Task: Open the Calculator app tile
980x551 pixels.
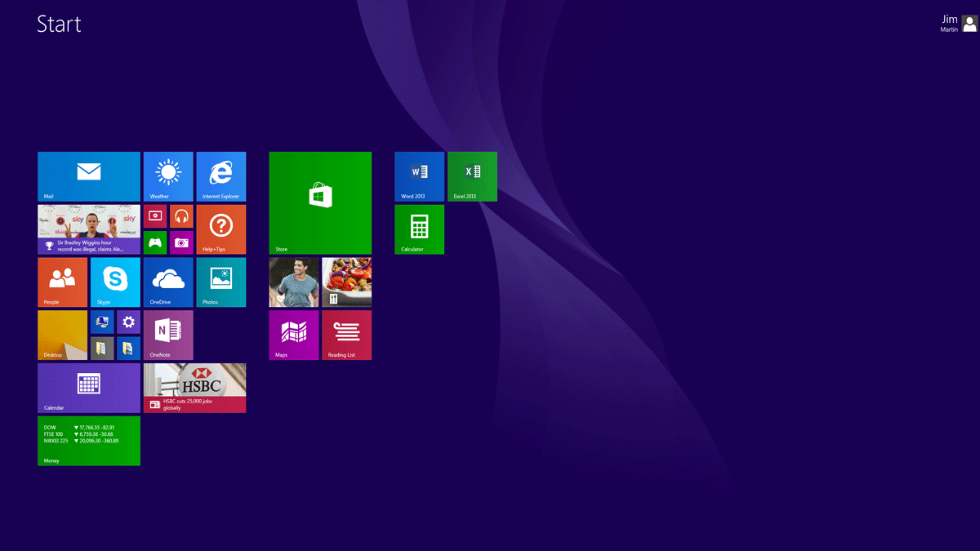Action: [419, 229]
